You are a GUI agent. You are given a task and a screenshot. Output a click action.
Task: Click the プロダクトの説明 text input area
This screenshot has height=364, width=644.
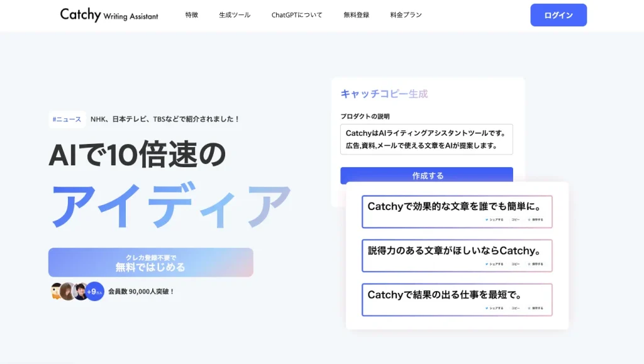point(426,140)
